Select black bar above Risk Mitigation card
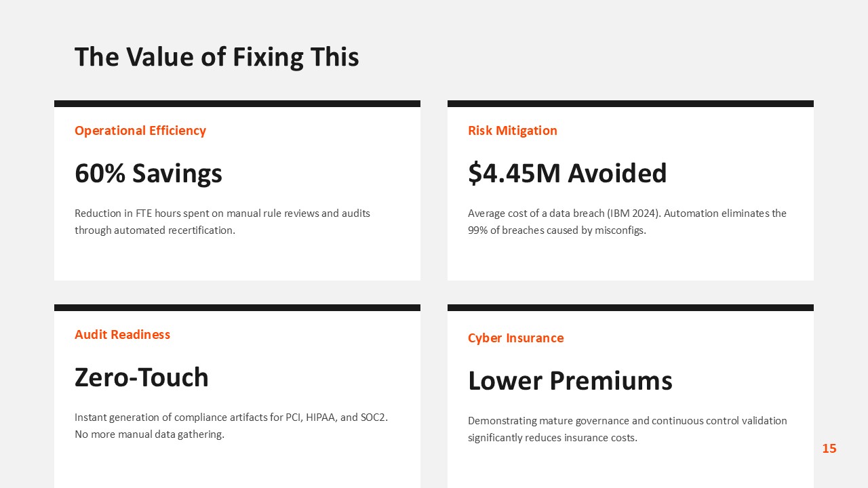868x488 pixels. click(631, 104)
